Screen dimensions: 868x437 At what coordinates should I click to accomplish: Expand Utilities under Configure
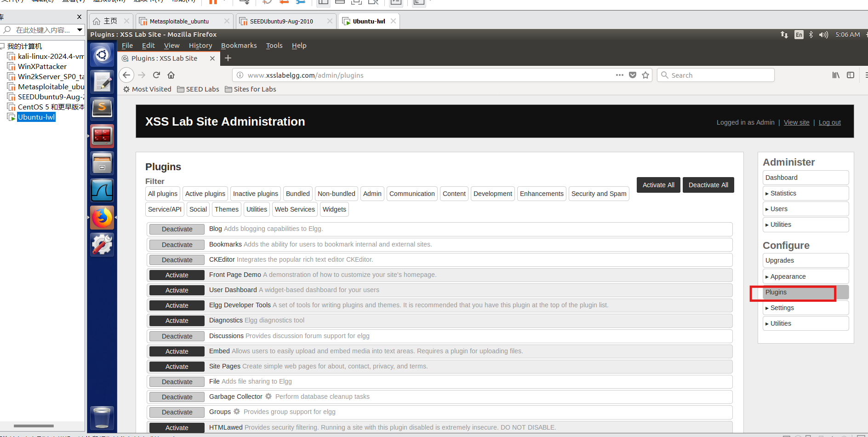coord(805,323)
